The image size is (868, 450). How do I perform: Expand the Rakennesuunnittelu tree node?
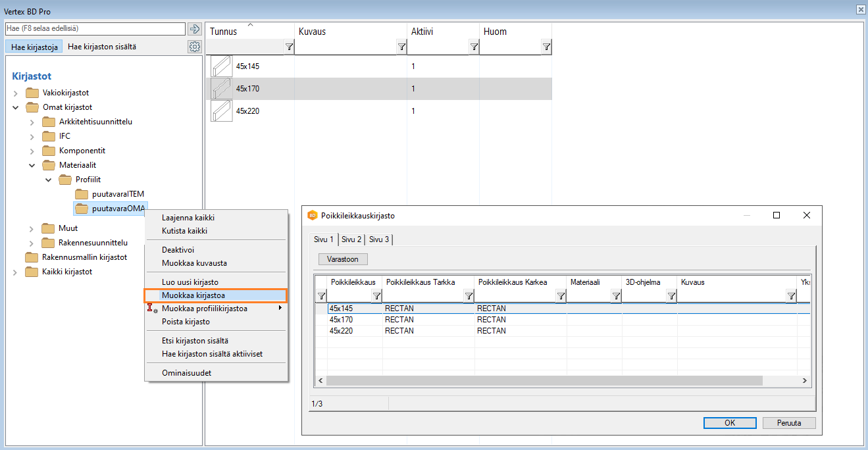tap(32, 243)
